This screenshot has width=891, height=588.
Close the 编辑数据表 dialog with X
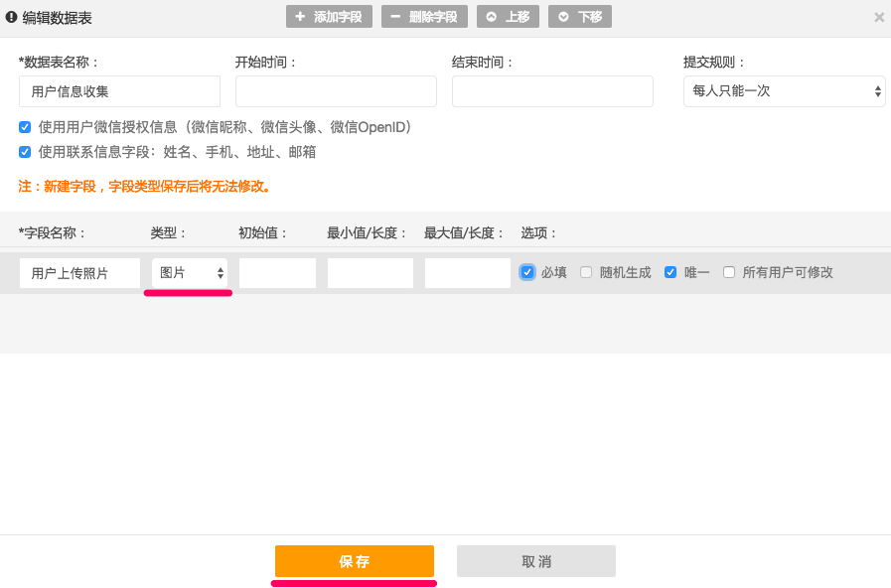point(879,17)
